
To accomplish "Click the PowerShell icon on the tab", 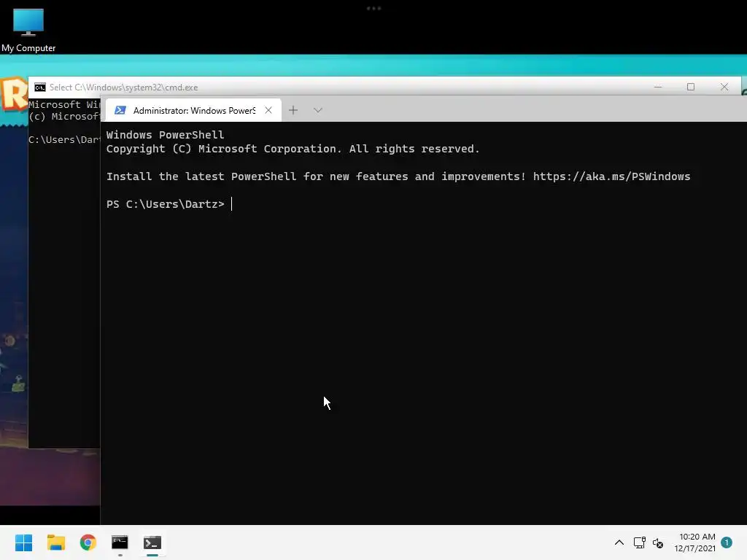I will click(x=120, y=111).
